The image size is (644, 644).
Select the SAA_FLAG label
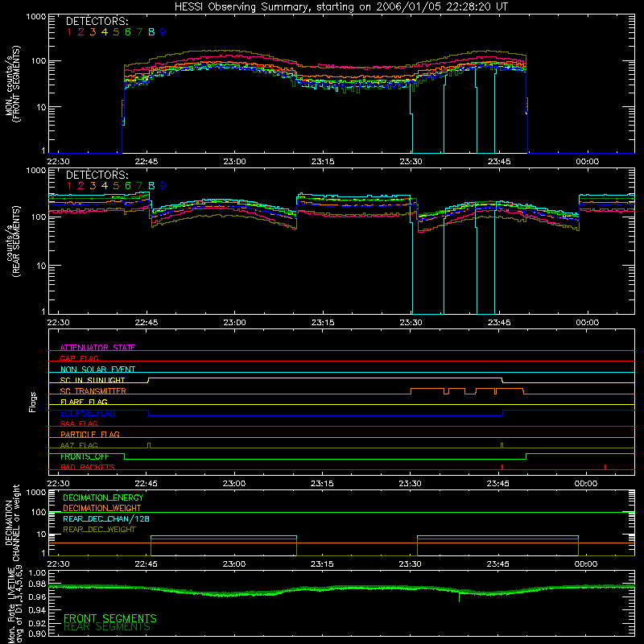click(x=79, y=423)
